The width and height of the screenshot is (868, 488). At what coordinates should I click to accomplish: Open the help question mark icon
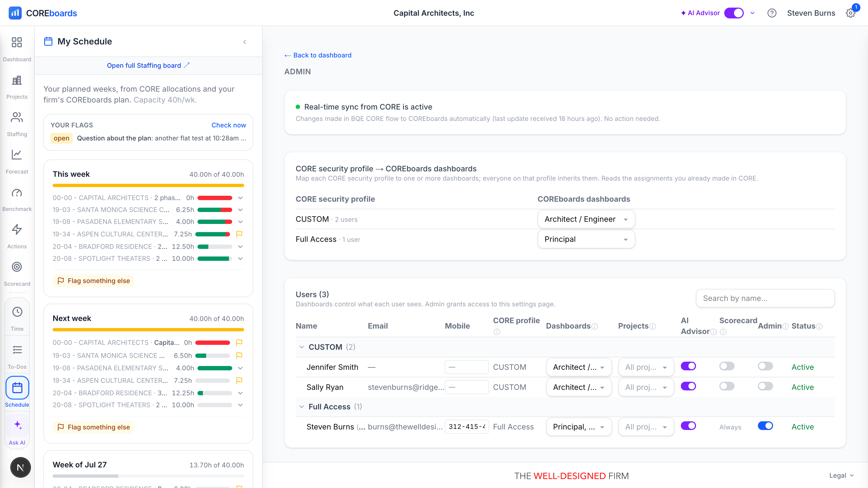[772, 13]
